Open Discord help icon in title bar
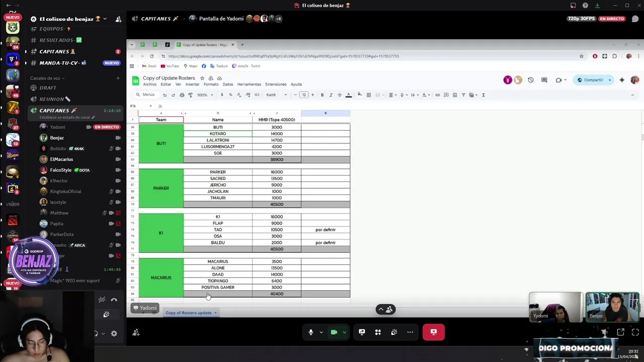The image size is (644, 362). [x=585, y=6]
